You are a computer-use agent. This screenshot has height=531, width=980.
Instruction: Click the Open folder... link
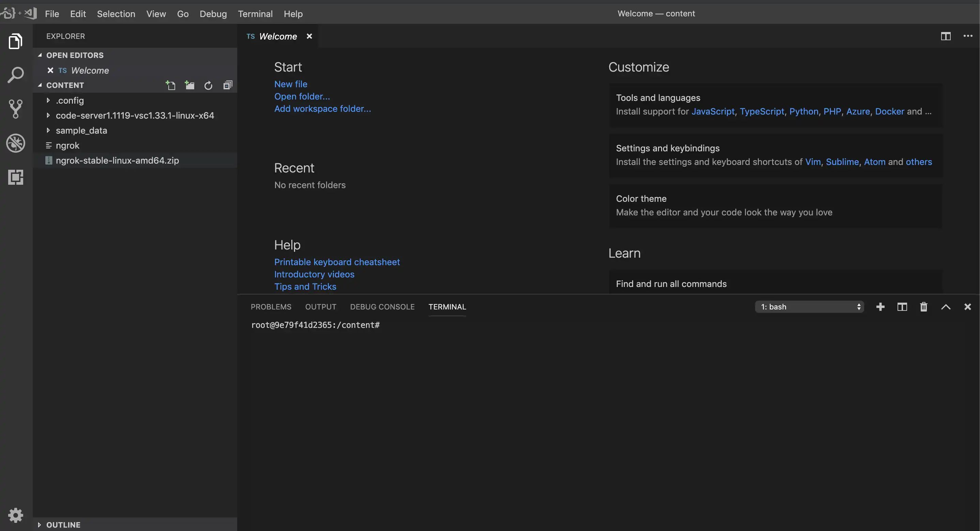click(x=302, y=96)
